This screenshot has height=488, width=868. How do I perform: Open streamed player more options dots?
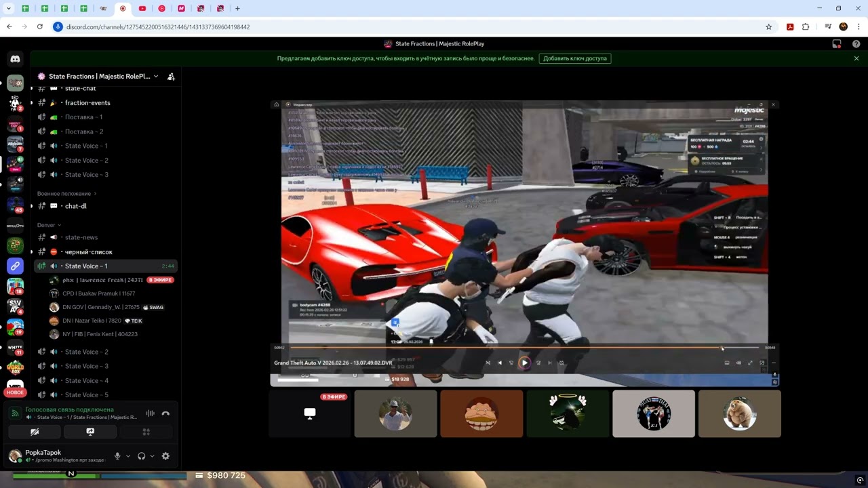click(774, 363)
